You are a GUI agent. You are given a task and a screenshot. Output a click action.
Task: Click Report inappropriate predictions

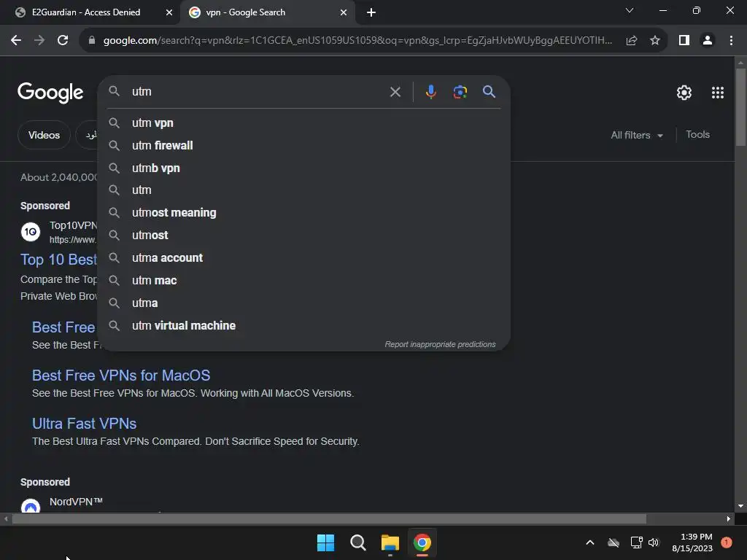tap(440, 344)
